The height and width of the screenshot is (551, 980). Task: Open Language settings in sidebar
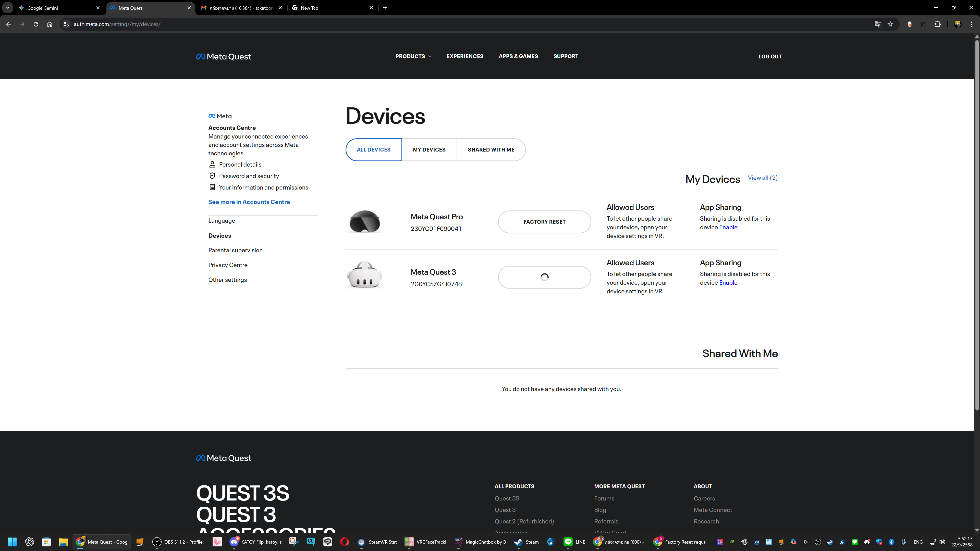click(x=222, y=221)
